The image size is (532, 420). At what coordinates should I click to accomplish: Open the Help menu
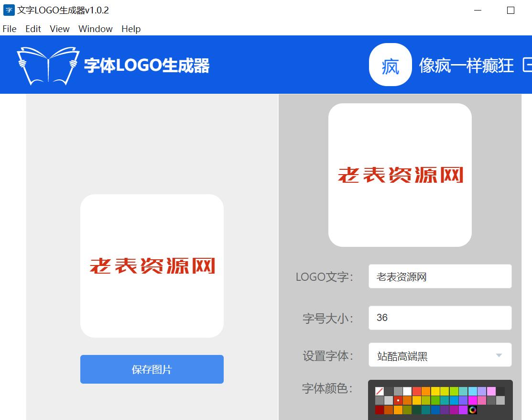(131, 29)
